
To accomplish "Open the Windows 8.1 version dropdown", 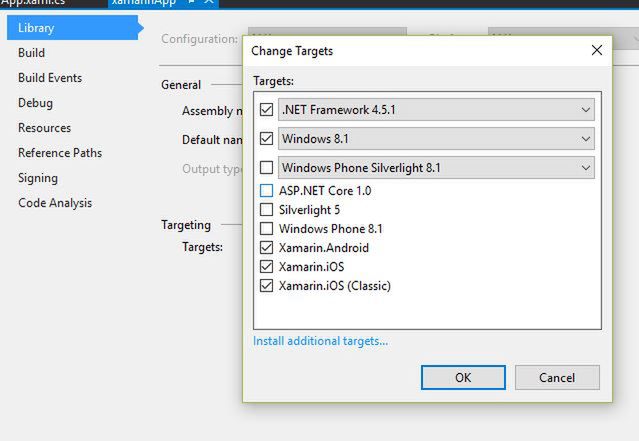I will tap(436, 139).
